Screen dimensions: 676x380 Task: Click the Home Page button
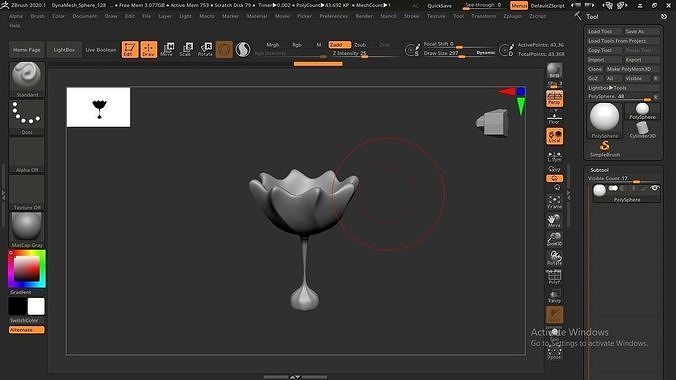point(27,50)
